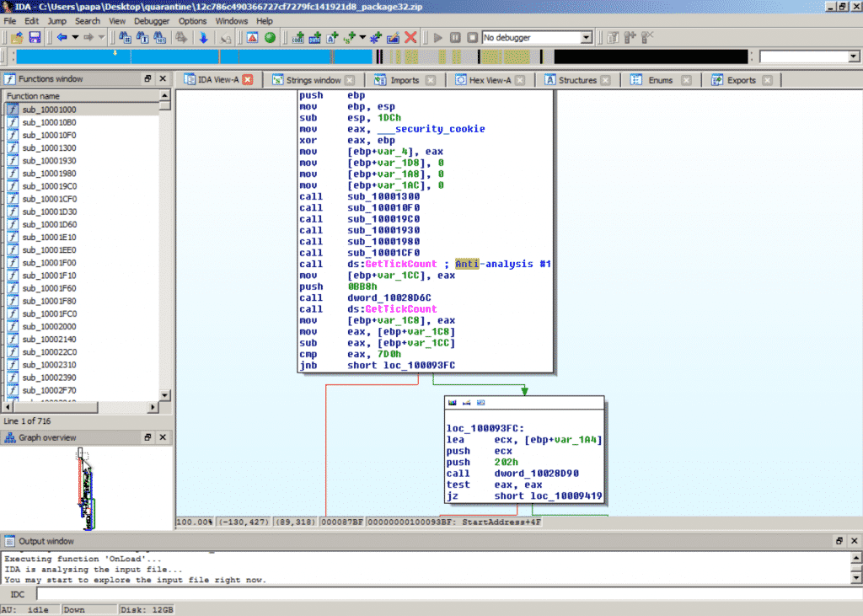Click the IDC command input field

point(448,595)
